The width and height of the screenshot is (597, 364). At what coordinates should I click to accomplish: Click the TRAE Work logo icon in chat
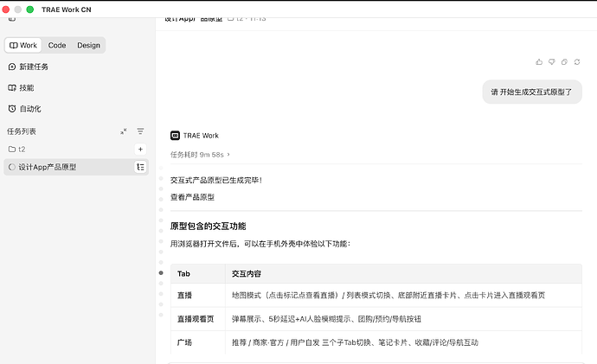[175, 136]
